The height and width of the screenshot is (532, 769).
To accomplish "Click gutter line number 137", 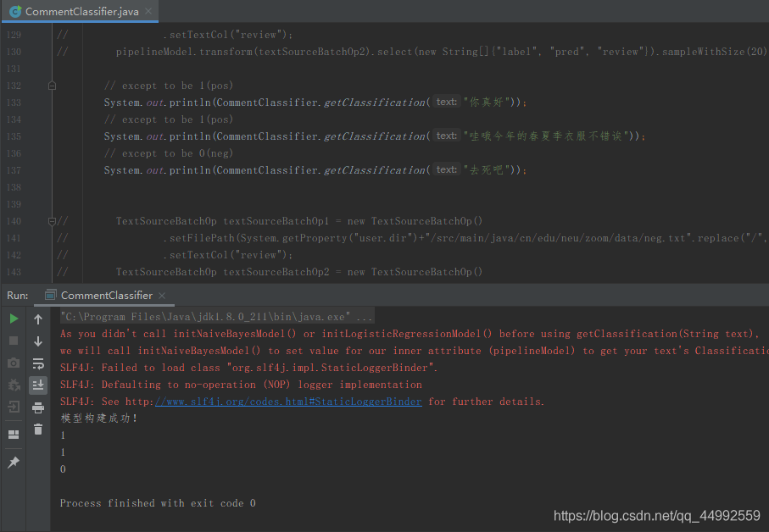I will pyautogui.click(x=14, y=170).
